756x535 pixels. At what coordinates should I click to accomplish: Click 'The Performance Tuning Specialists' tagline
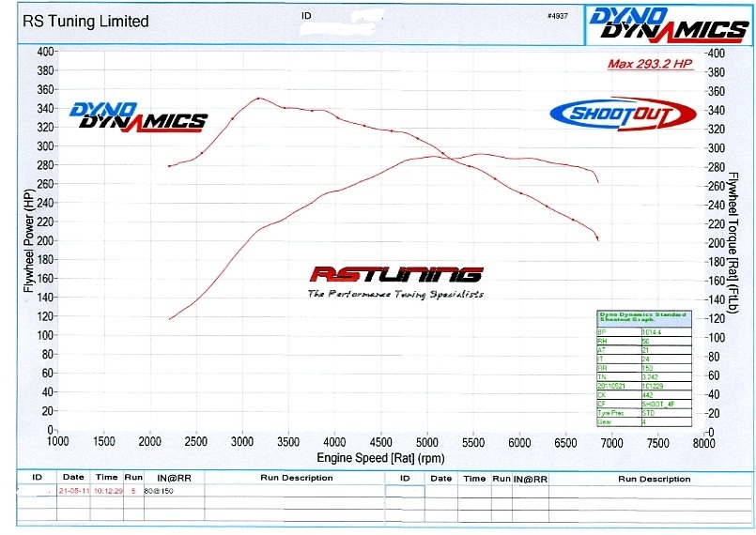pos(395,294)
